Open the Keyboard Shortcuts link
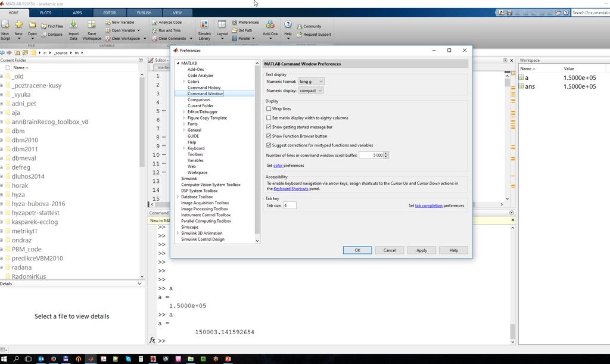Viewport: 610px width, 364px height. click(291, 189)
